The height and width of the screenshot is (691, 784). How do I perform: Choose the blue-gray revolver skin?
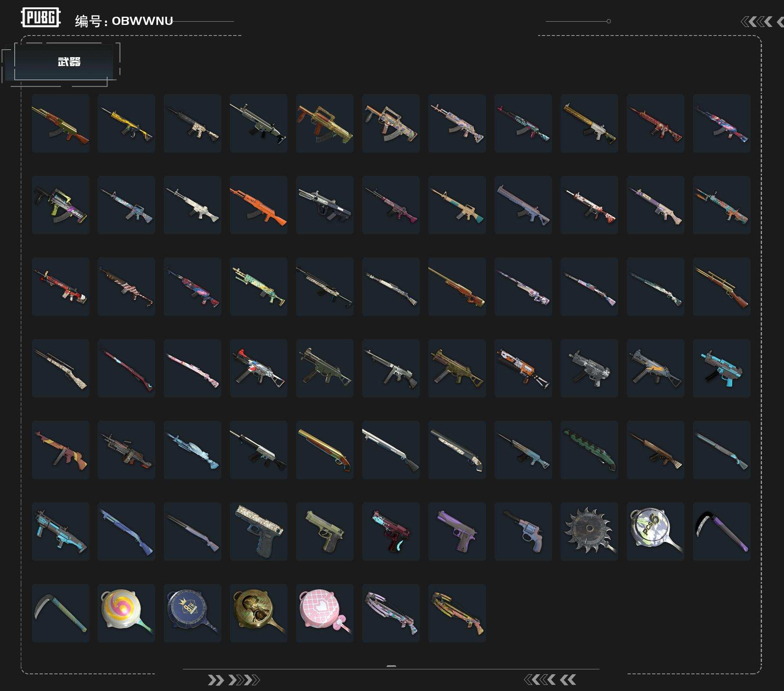click(523, 531)
